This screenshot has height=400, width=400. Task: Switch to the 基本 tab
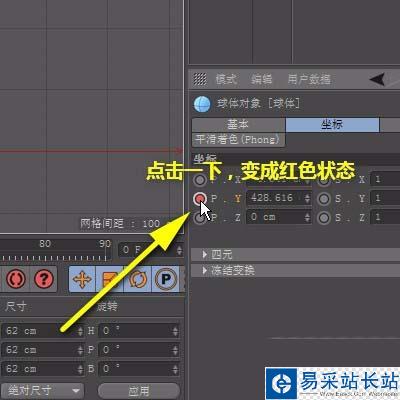[238, 125]
